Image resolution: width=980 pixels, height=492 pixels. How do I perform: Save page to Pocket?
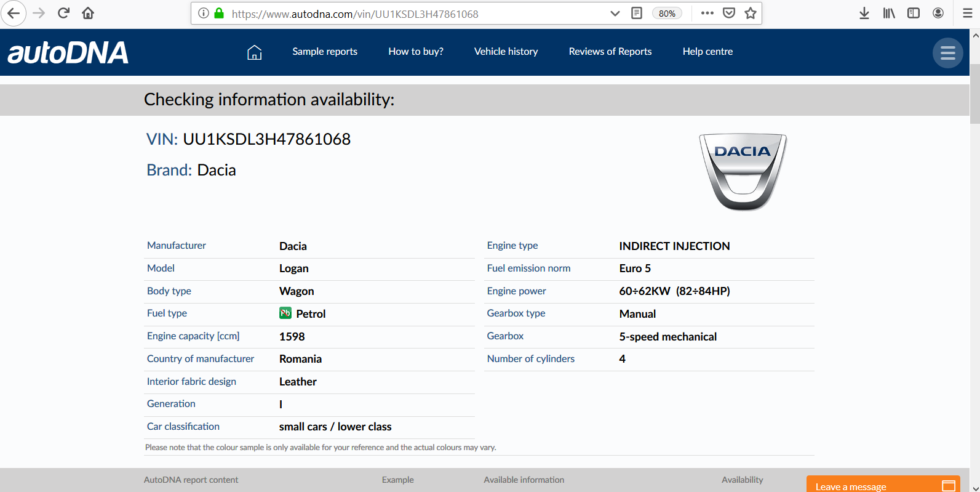coord(729,13)
